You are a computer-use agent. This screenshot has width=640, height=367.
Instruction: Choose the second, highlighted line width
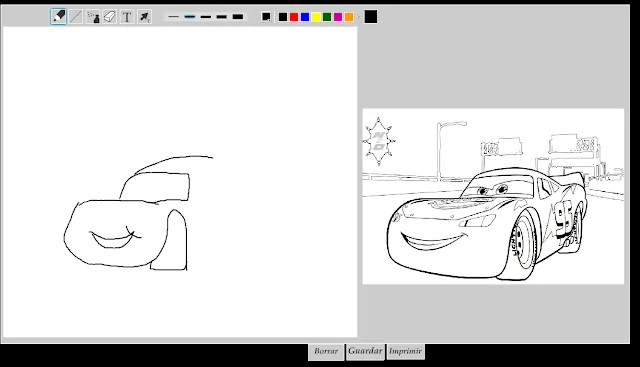189,17
